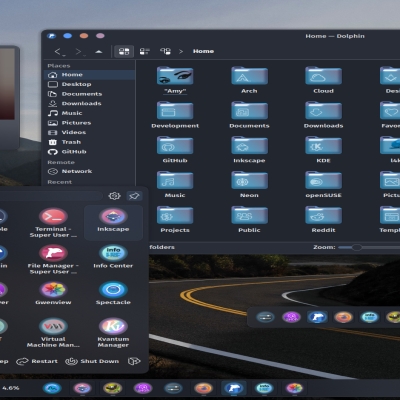This screenshot has width=400, height=400.
Task: Switch Dolphin to Details view mode
Action: [x=165, y=51]
